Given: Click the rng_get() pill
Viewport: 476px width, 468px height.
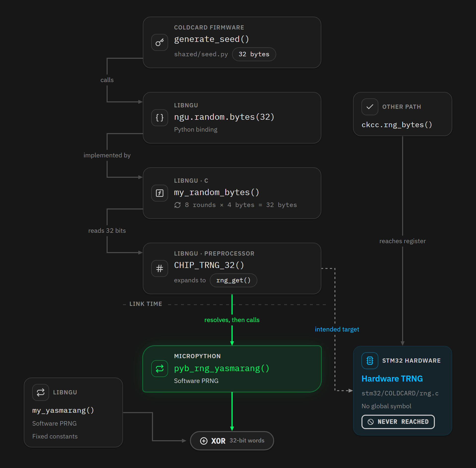Looking at the screenshot, I should [x=234, y=280].
